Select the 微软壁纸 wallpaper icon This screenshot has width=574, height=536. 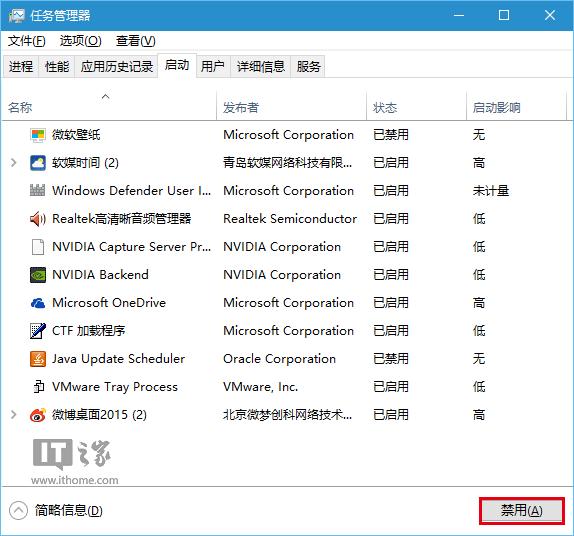click(38, 135)
